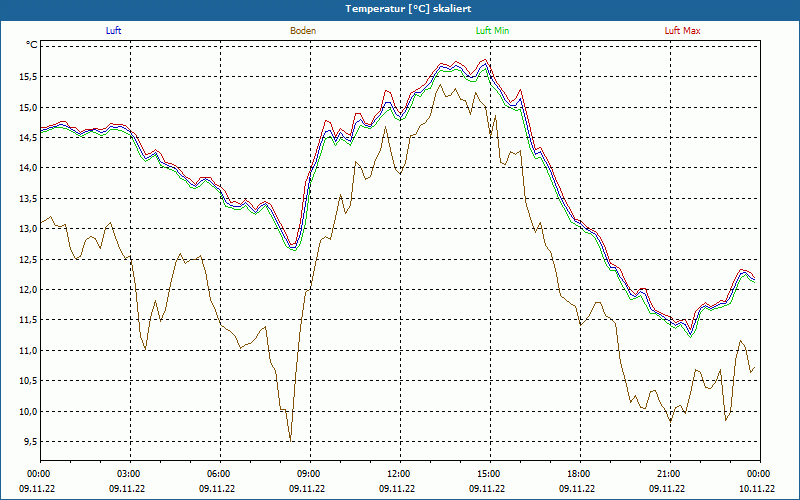The height and width of the screenshot is (500, 800).
Task: Click the 18:00 time axis label
Action: coord(580,474)
